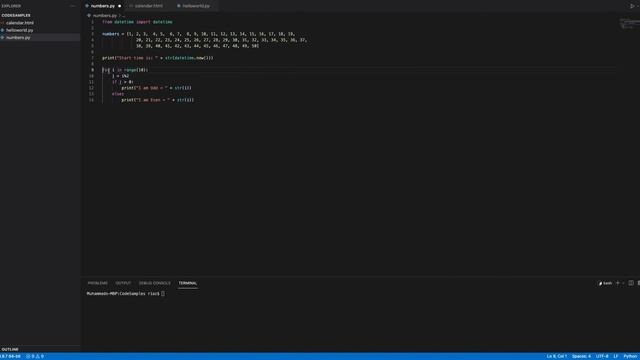Open the PROBLEMS panel tab
640x360 pixels.
pyautogui.click(x=98, y=283)
